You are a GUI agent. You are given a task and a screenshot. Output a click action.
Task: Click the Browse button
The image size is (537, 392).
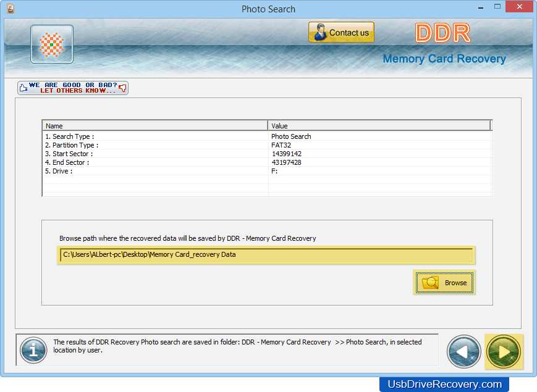(444, 283)
